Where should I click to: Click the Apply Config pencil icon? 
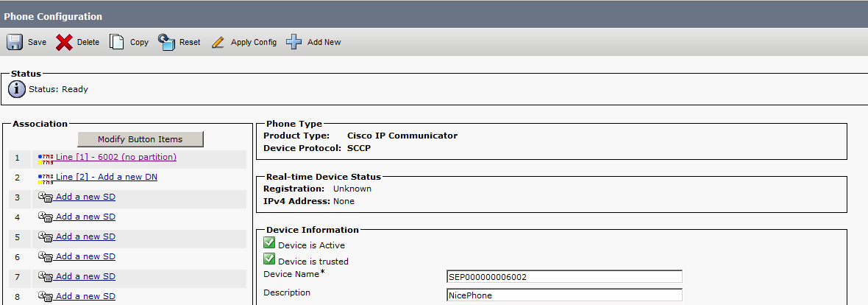(x=218, y=43)
